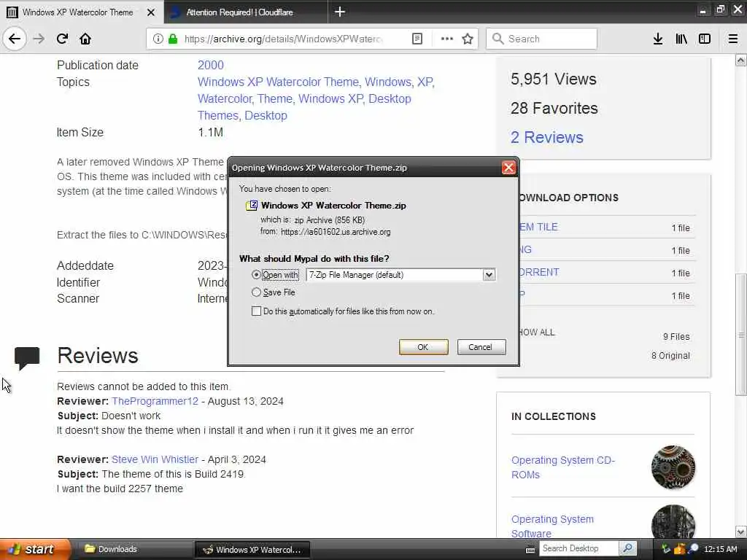
Task: Close the Opening zip dialog with red X
Action: pyautogui.click(x=508, y=168)
